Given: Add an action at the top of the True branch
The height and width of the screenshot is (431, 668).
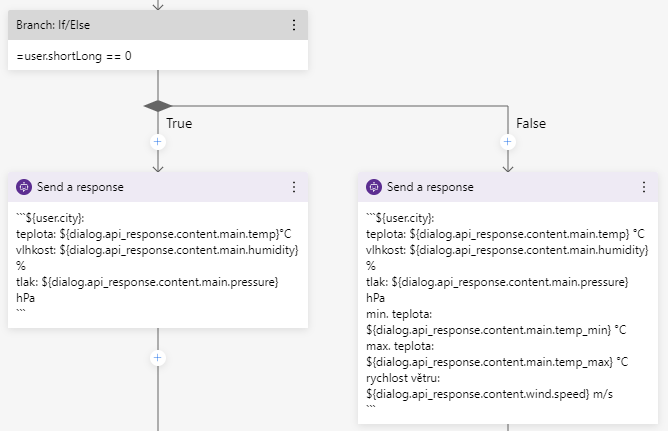Looking at the screenshot, I should [157, 142].
